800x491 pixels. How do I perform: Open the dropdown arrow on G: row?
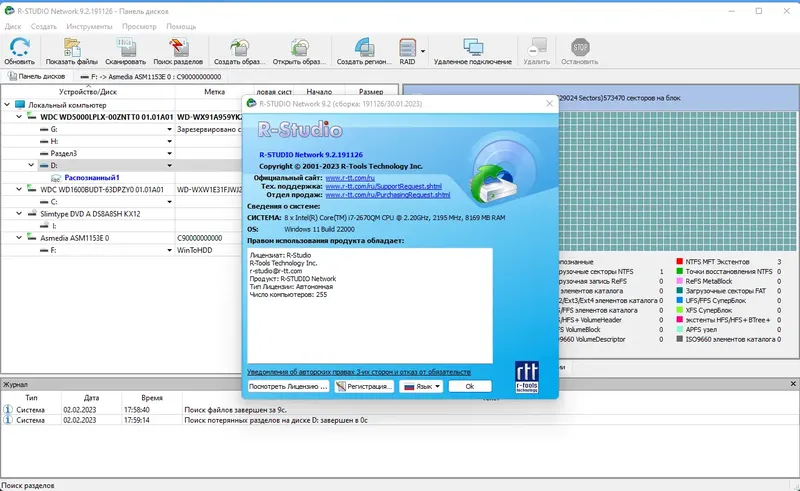pyautogui.click(x=169, y=130)
